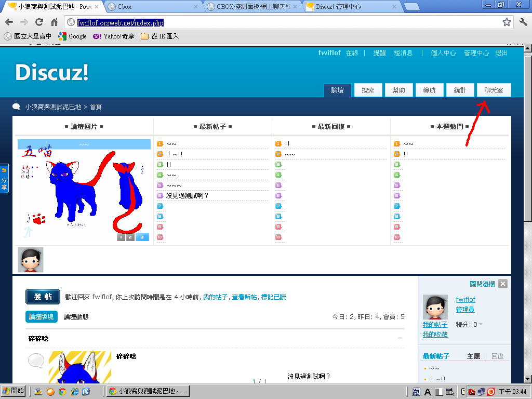Open sidebar 我的收藏 link
532x399 pixels.
(x=435, y=335)
